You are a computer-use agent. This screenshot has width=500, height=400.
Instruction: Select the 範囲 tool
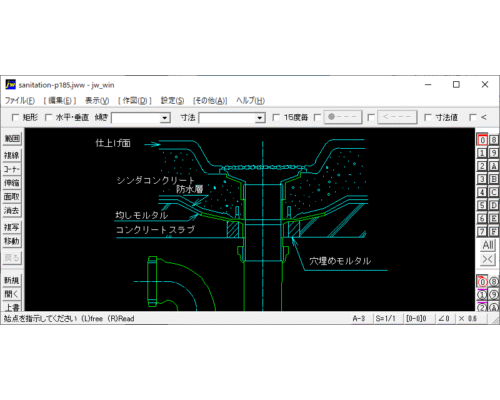tap(12, 138)
